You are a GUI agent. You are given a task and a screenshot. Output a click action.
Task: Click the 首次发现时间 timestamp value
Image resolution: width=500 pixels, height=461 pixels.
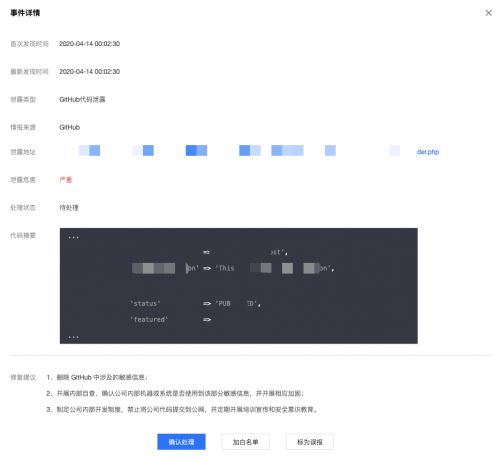89,44
